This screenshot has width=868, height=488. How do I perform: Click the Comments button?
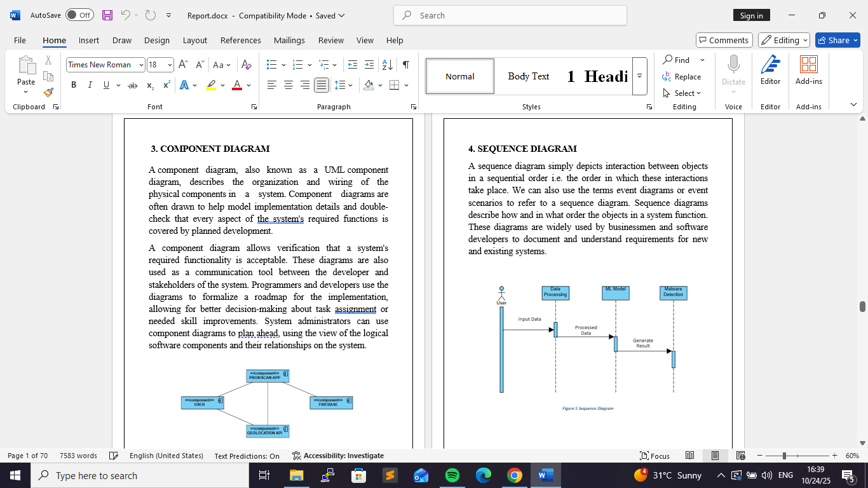click(724, 40)
